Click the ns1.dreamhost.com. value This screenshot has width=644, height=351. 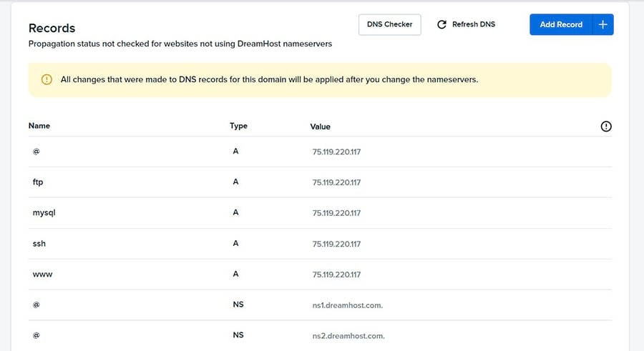coord(348,305)
